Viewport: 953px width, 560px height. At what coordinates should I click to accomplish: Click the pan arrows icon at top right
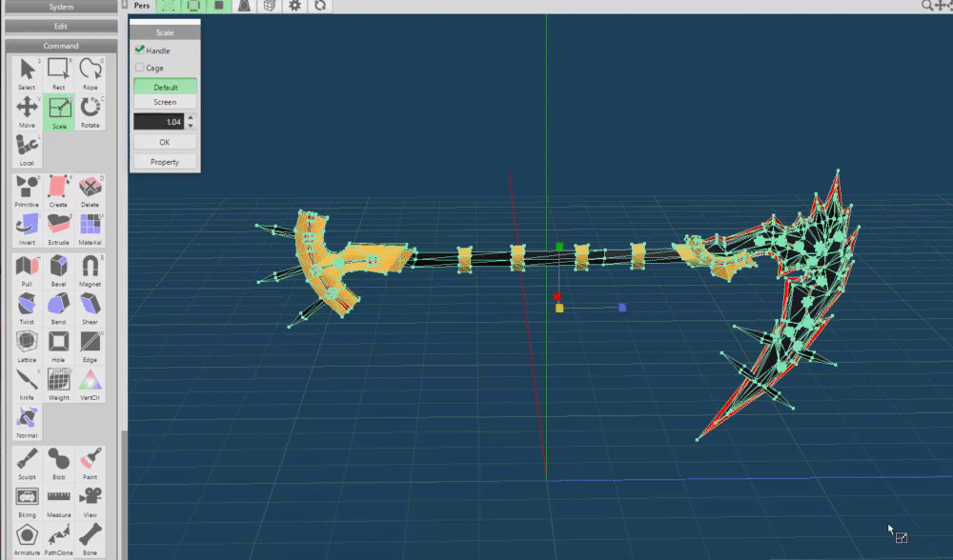[x=941, y=6]
